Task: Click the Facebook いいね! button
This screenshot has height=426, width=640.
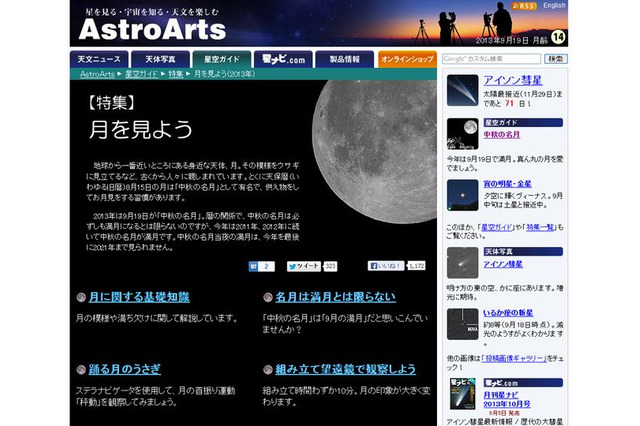Action: (x=386, y=266)
